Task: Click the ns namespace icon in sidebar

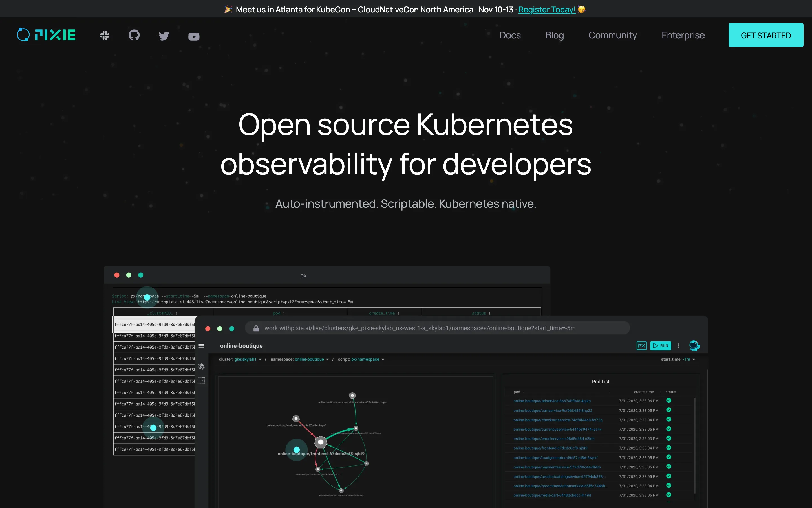Action: coord(201,380)
